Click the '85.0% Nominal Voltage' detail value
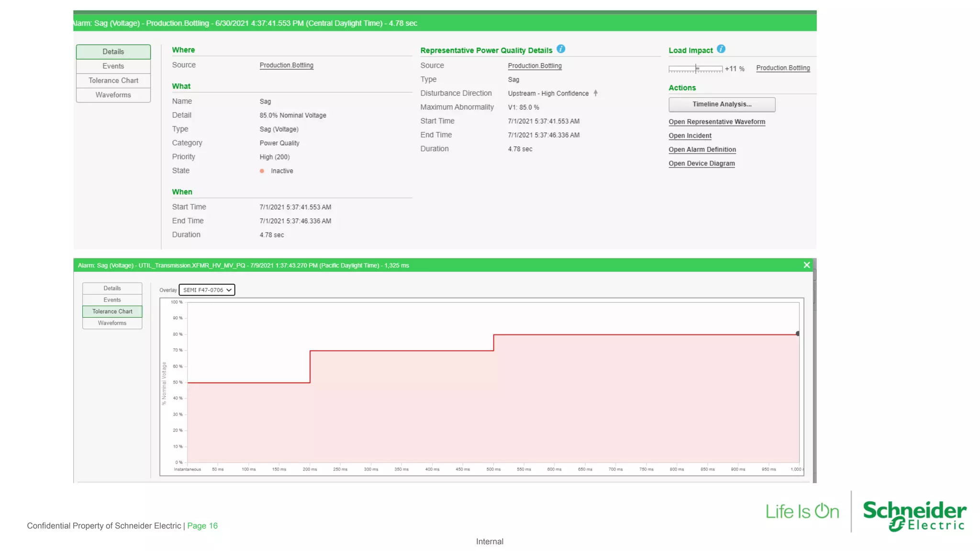This screenshot has width=980, height=551. coord(293,115)
